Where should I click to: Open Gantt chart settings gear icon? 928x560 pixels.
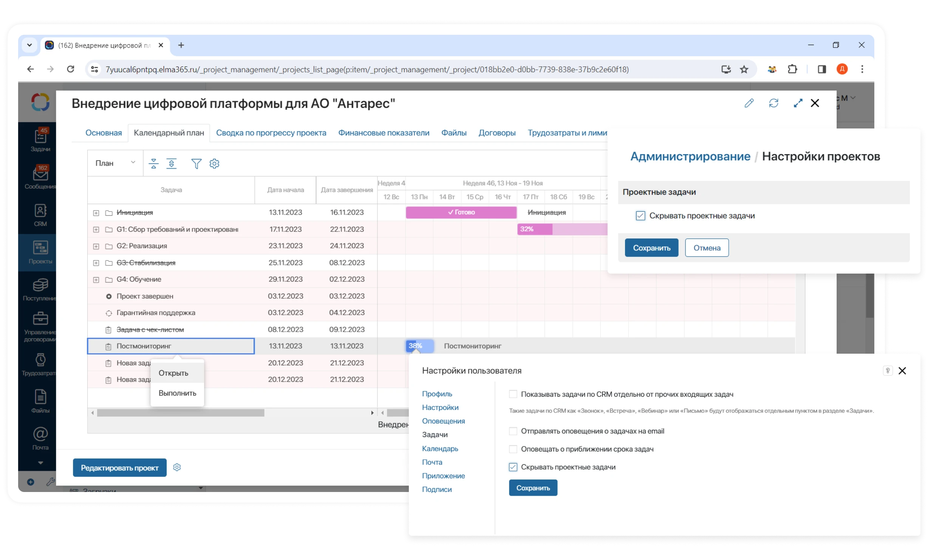pos(214,164)
